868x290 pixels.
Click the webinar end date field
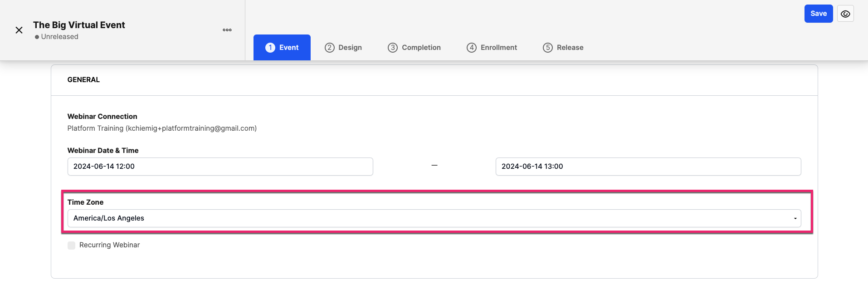[648, 167]
